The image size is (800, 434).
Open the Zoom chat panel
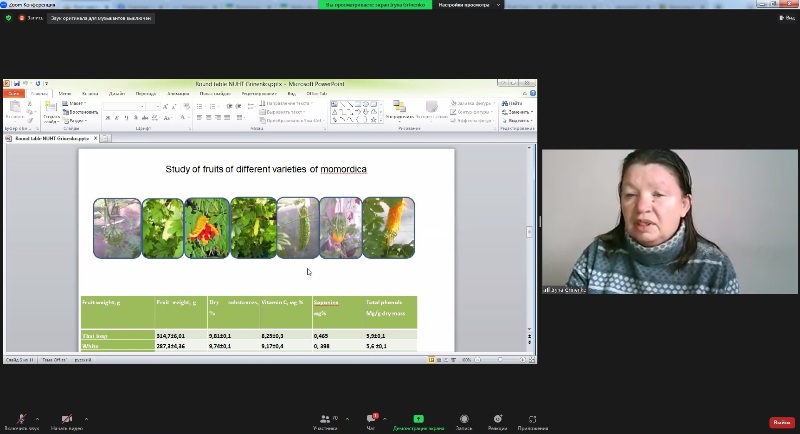pos(372,419)
